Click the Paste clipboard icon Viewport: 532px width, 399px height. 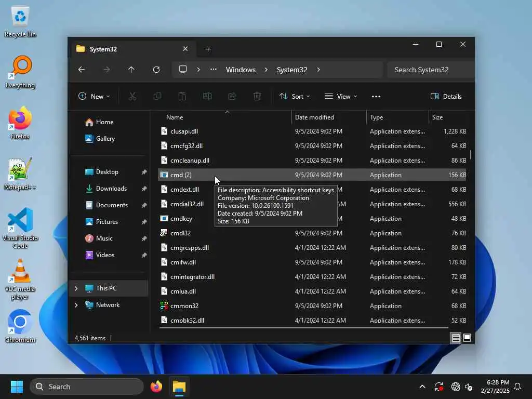(182, 96)
